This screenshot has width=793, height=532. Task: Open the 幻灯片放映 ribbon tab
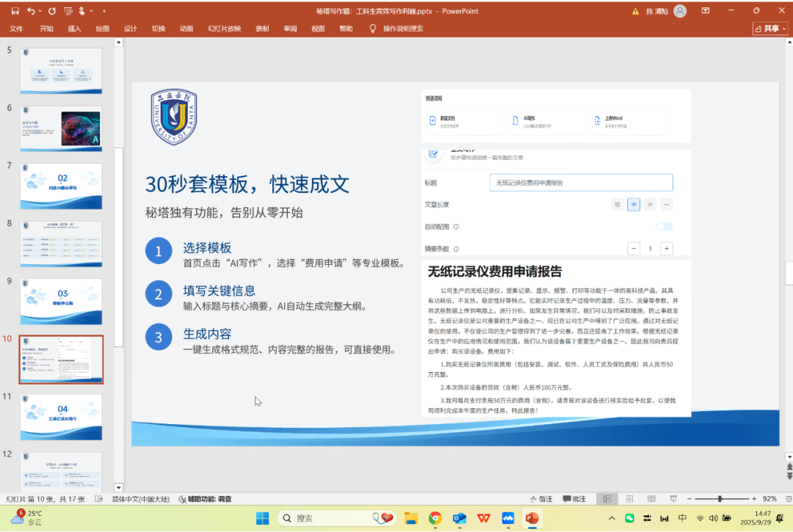(224, 29)
